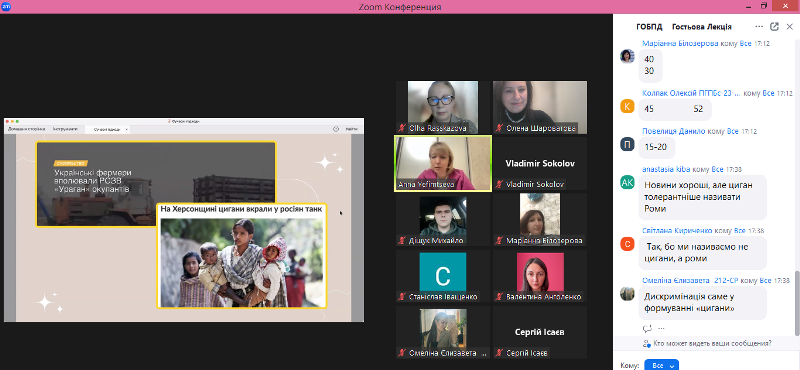Screen dimensions: 800x370
Task: Switch to the ГОБПД chat tab
Action: click(649, 27)
